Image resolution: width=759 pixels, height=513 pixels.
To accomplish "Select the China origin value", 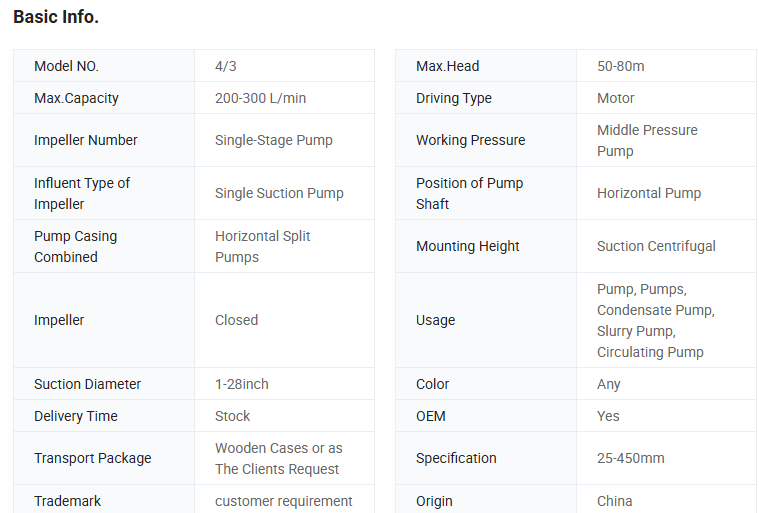I will 614,501.
